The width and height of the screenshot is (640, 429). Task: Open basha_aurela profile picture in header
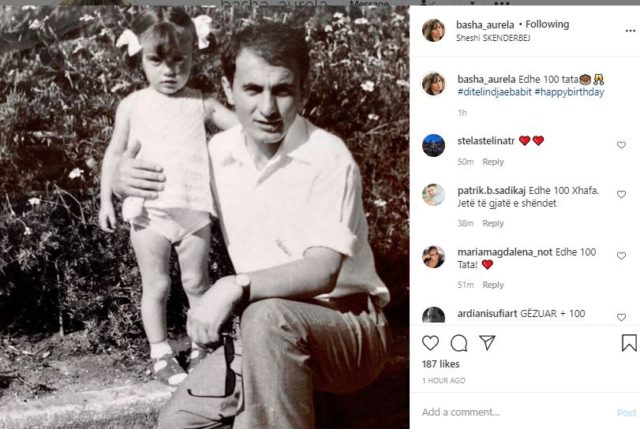[433, 30]
